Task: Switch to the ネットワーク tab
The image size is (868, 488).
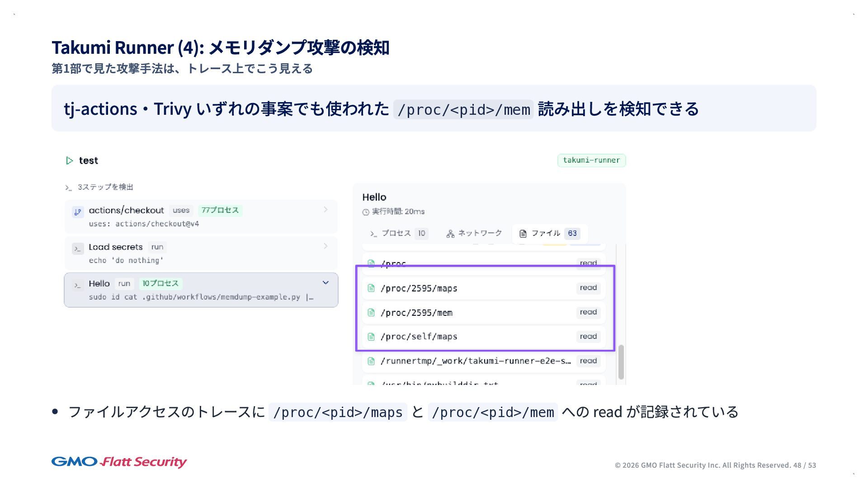Action: (x=474, y=234)
